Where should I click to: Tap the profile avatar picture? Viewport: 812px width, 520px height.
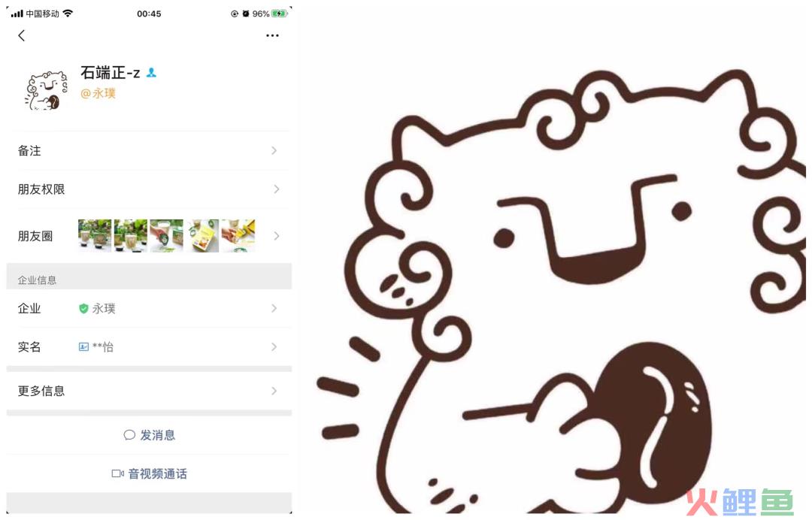[46, 90]
